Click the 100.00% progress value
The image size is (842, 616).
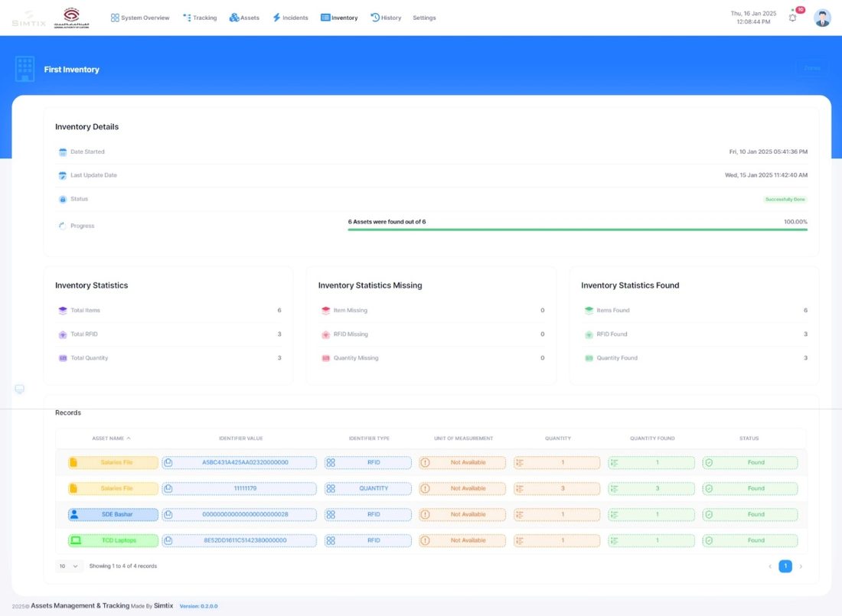[x=795, y=222]
